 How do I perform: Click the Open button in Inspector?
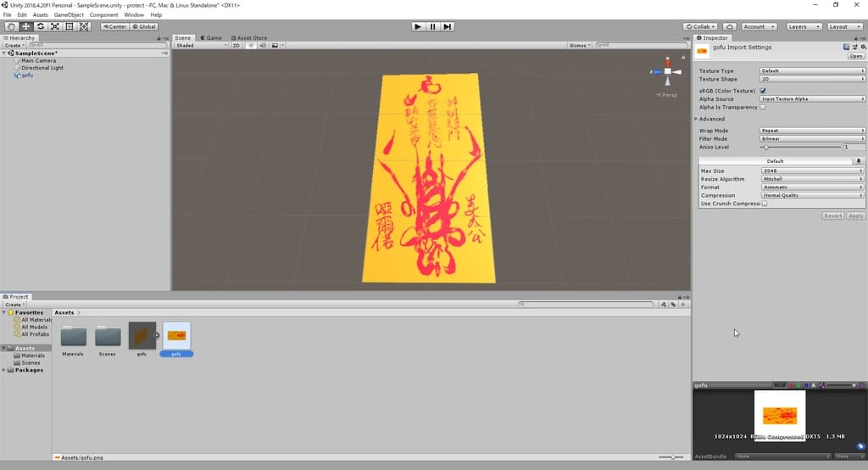point(856,56)
